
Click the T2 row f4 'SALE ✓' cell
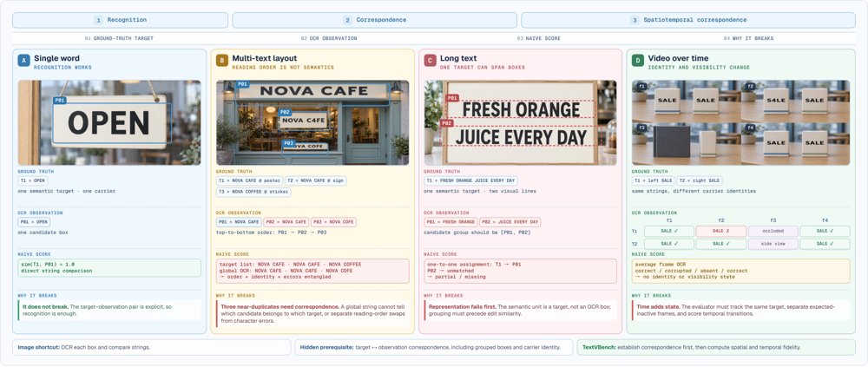(825, 244)
